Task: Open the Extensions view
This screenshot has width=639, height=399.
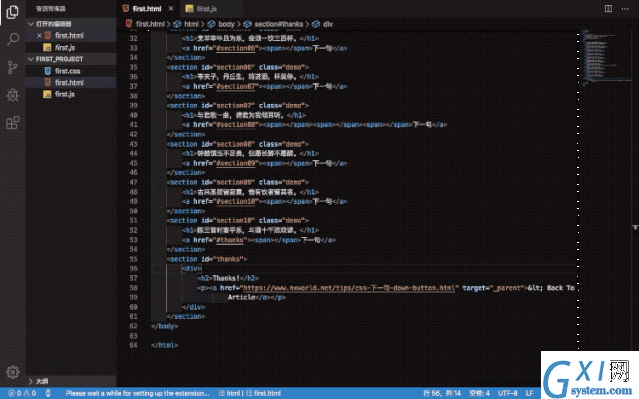Action: tap(13, 122)
